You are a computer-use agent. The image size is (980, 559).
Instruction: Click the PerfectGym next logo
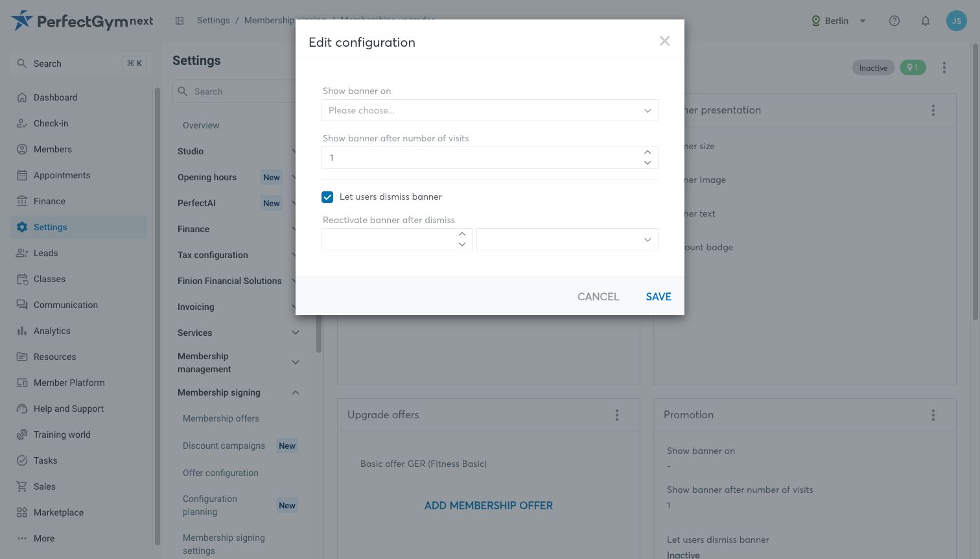point(82,21)
